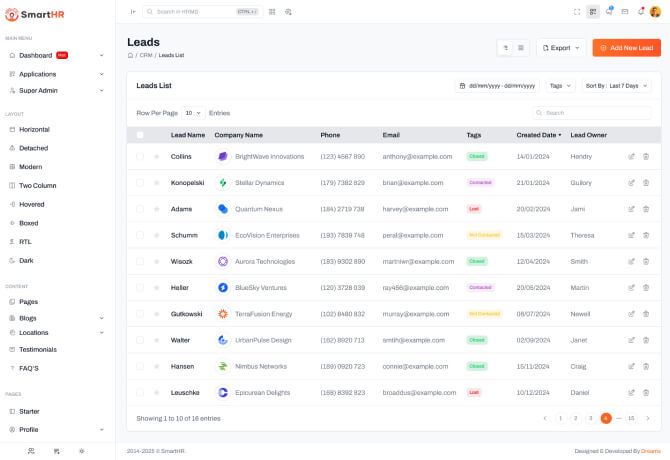Viewport: 670px width, 460px height.
Task: Tick the checkbox for the Schumm row
Action: [140, 235]
